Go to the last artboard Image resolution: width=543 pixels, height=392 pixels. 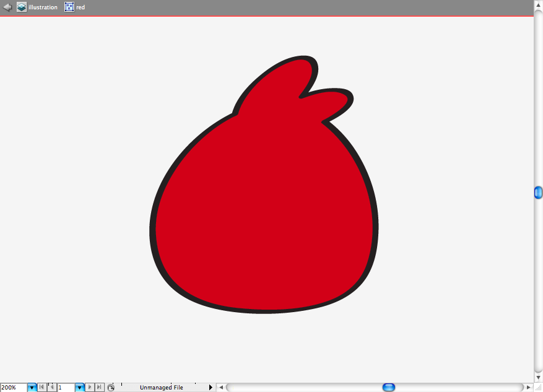coord(99,387)
